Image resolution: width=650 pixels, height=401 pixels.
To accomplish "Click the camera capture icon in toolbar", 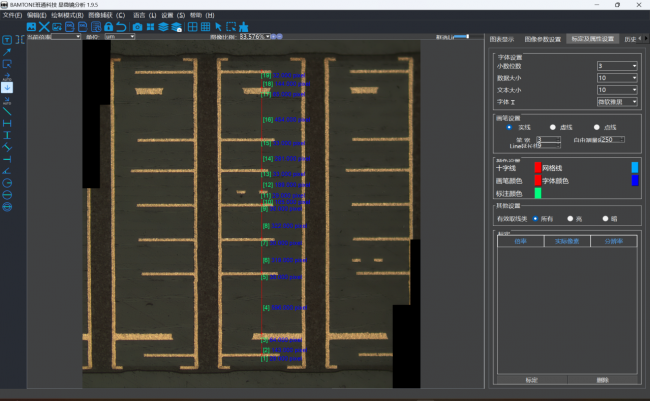I will click(137, 27).
